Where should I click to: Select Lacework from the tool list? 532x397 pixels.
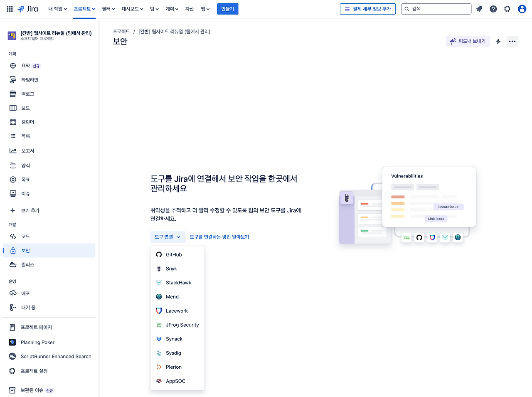(177, 311)
